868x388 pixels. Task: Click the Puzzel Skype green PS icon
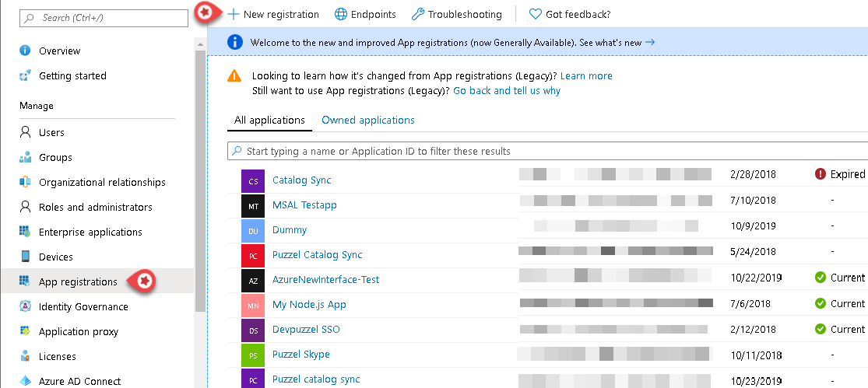tap(253, 355)
